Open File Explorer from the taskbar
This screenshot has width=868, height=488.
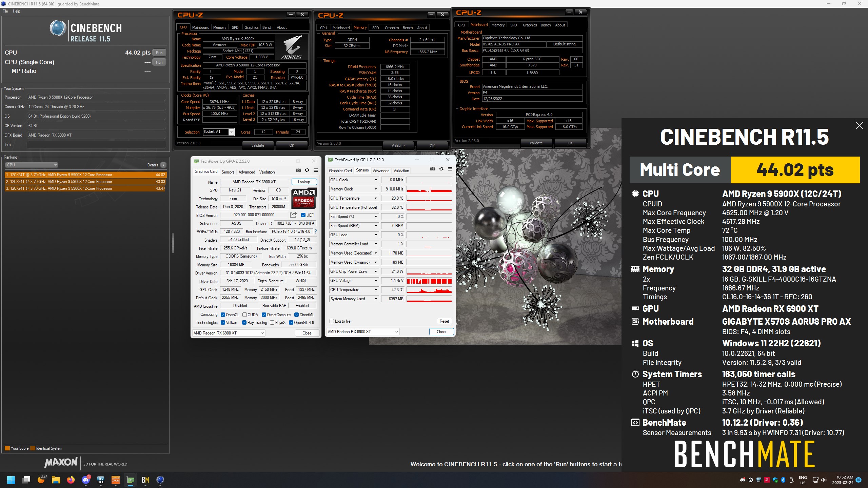tap(56, 480)
